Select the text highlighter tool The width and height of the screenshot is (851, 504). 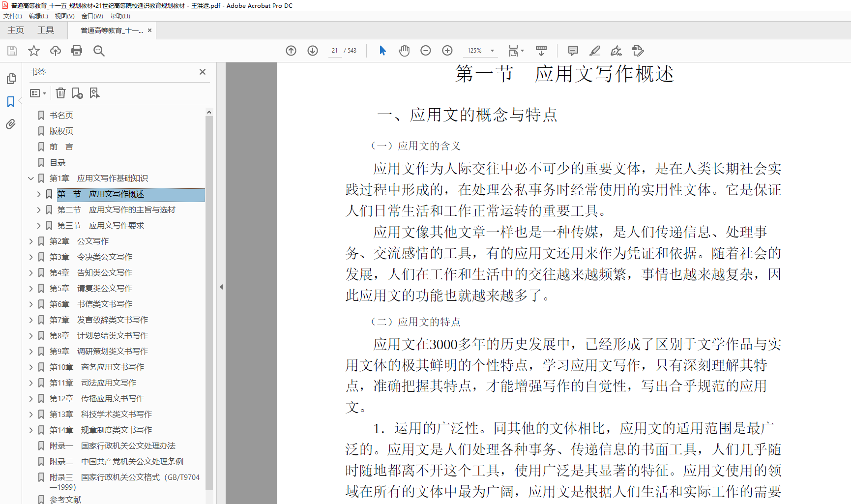[595, 51]
